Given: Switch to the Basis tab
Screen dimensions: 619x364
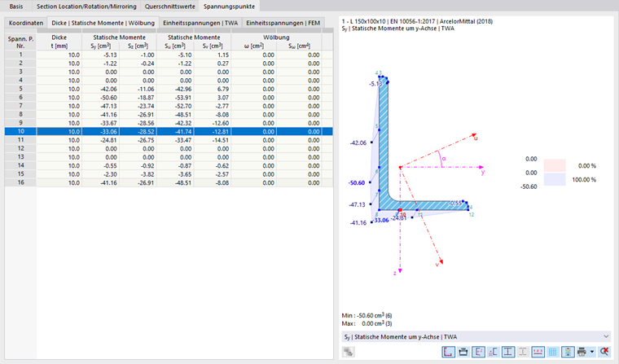Looking at the screenshot, I should point(16,7).
